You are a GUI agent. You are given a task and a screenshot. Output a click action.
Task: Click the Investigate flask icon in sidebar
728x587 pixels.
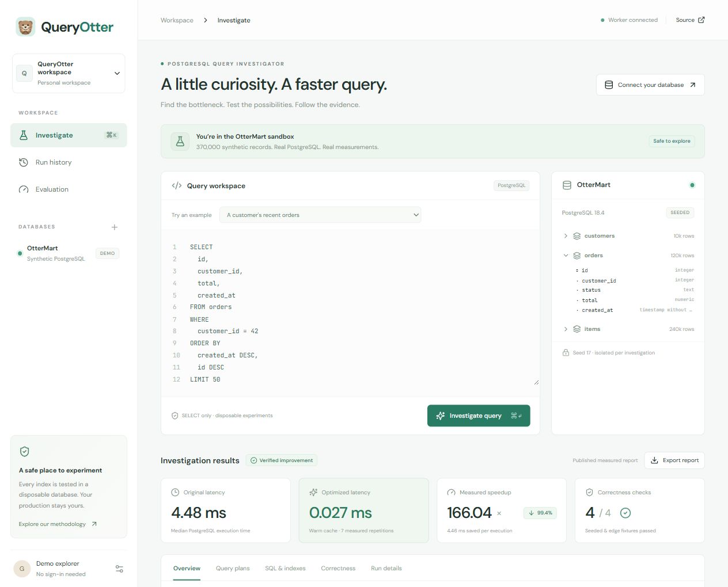click(x=24, y=135)
